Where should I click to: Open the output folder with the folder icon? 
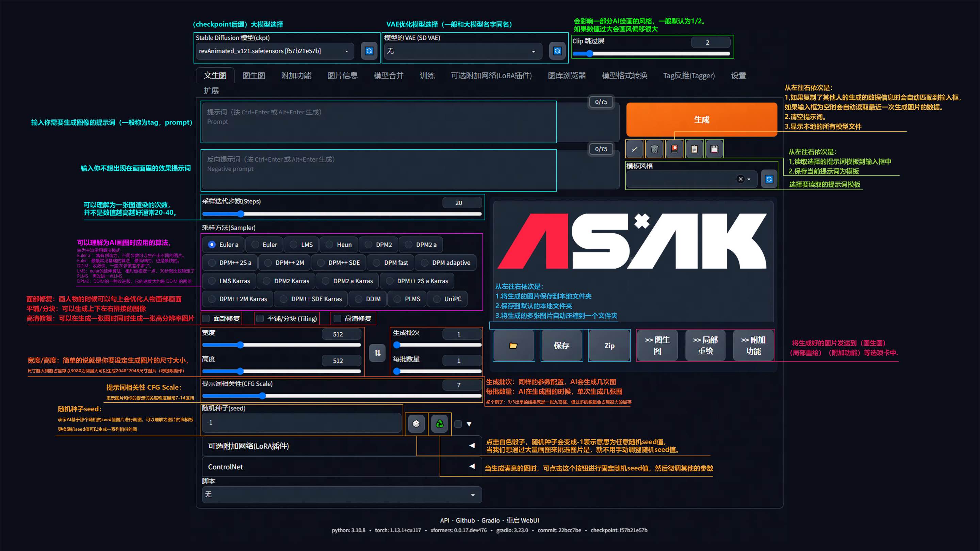point(513,345)
